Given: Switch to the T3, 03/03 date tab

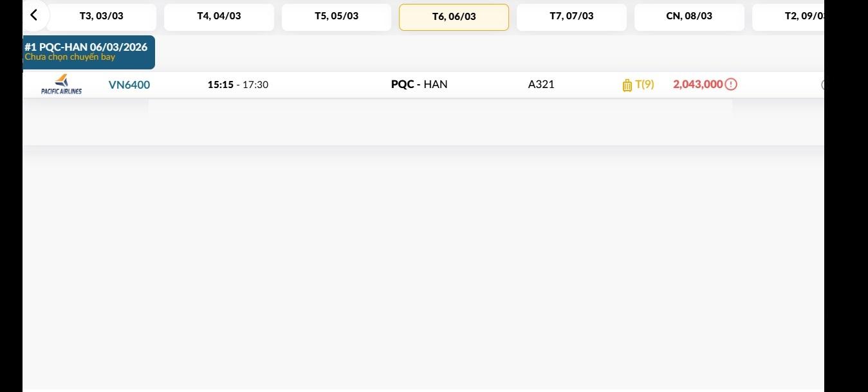Looking at the screenshot, I should tap(102, 16).
